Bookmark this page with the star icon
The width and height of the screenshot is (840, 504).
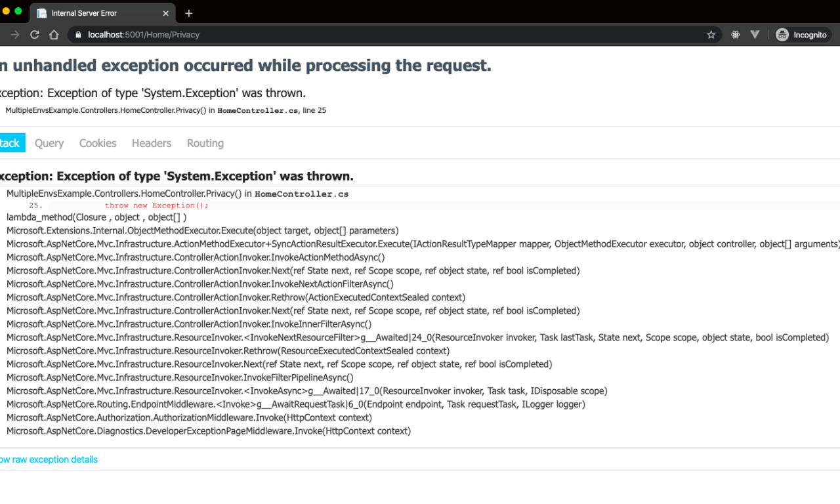[711, 35]
